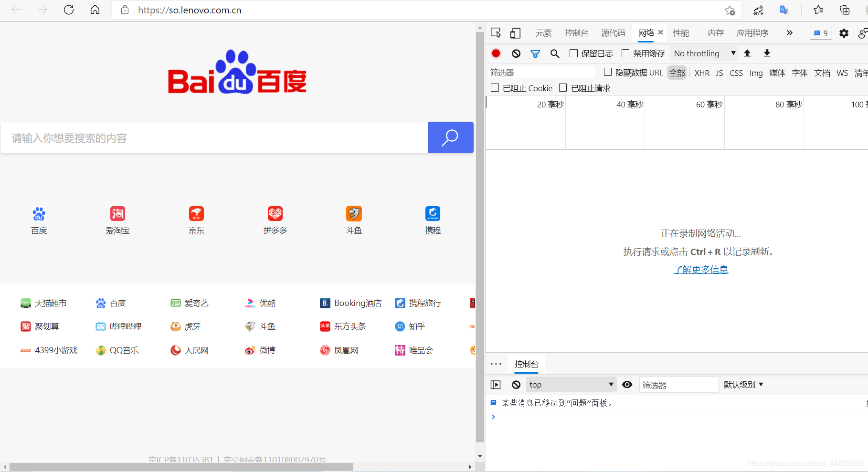Image resolution: width=868 pixels, height=472 pixels.
Task: Export HAR file with the download arrow
Action: pos(767,53)
